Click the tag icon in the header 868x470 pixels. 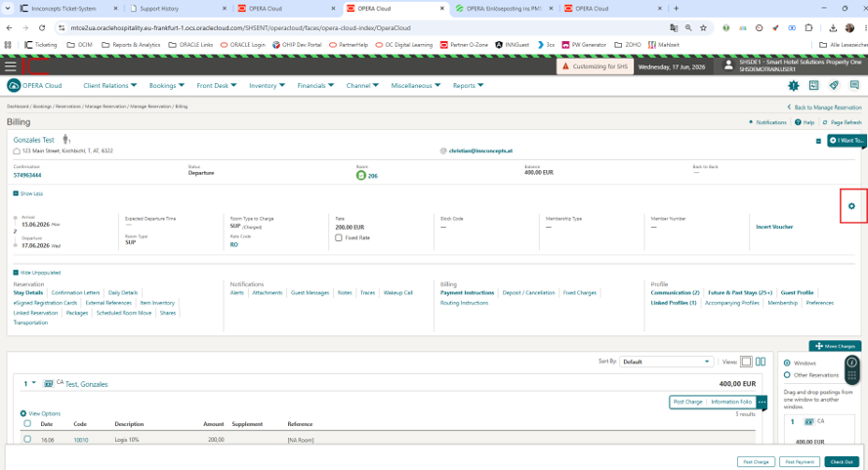point(834,85)
